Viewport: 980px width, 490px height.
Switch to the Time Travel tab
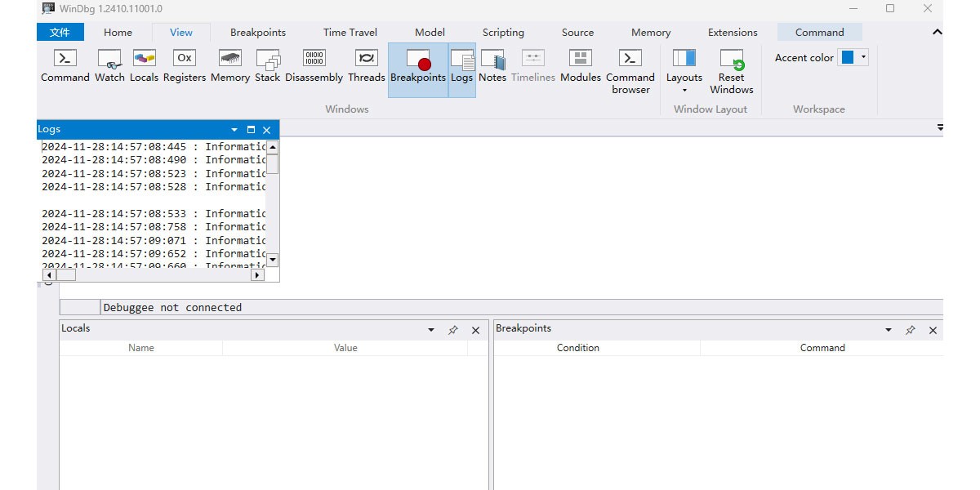point(350,33)
